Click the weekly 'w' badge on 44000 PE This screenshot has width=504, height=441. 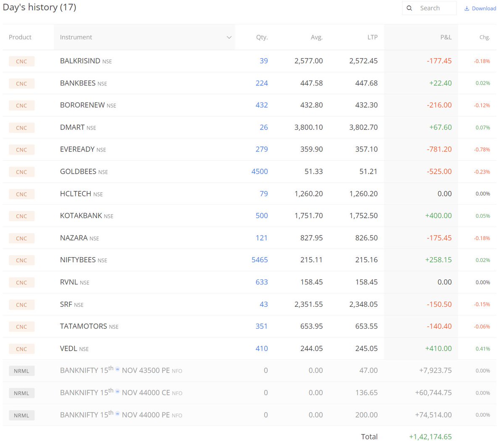[x=118, y=414]
